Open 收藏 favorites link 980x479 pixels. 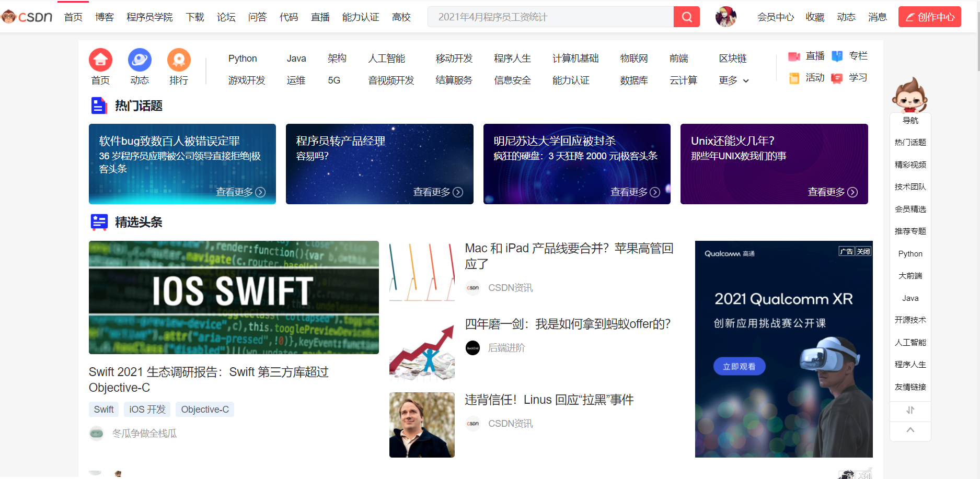point(815,17)
